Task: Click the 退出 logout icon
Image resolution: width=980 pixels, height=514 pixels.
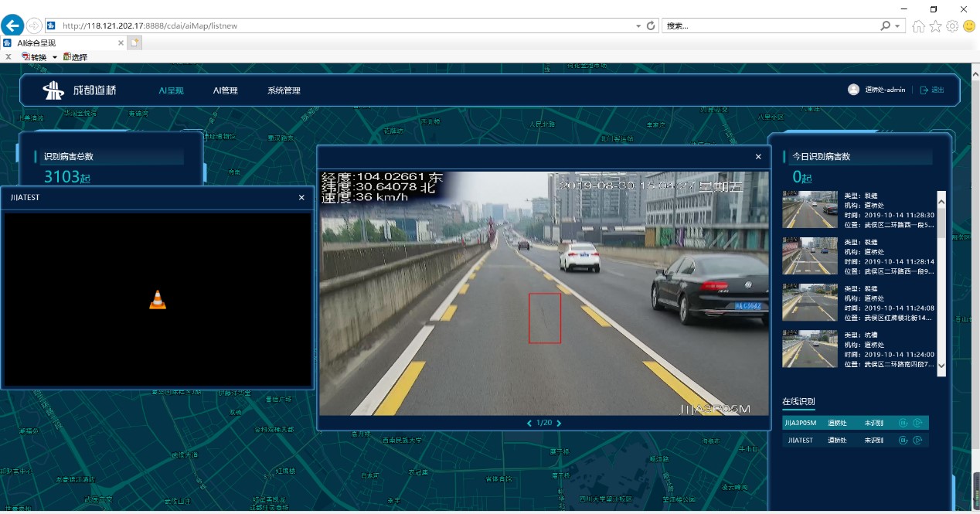Action: coord(924,90)
